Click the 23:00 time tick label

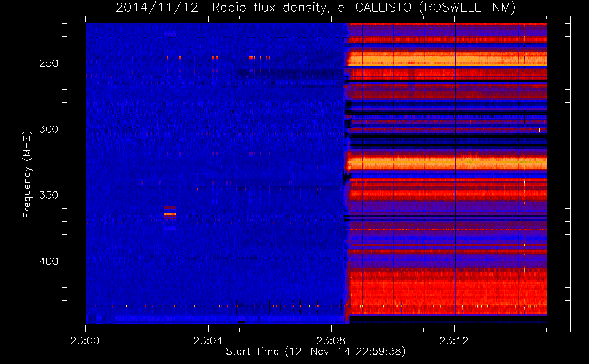tap(85, 341)
